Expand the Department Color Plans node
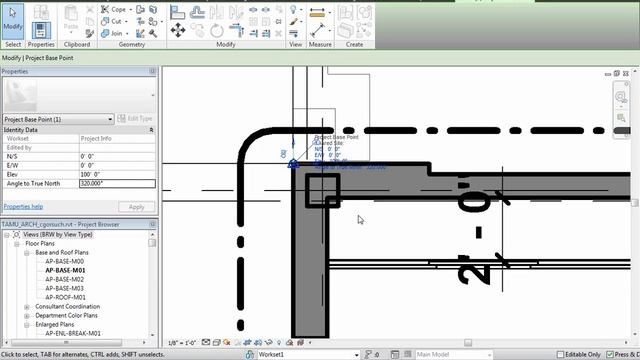Viewport: 640px width, 360px height. pos(27,316)
